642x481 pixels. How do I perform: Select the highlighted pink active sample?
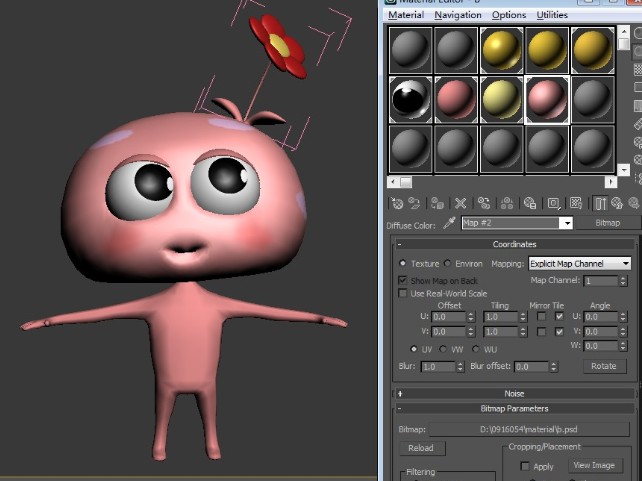[x=547, y=99]
